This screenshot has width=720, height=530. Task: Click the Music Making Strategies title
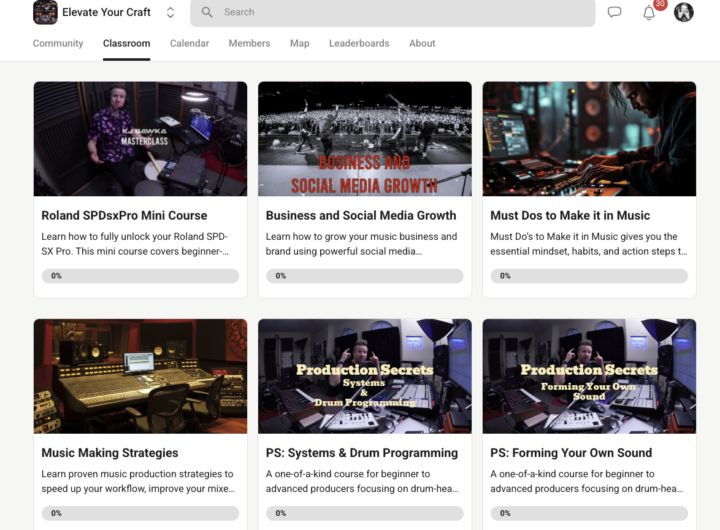pyautogui.click(x=110, y=453)
